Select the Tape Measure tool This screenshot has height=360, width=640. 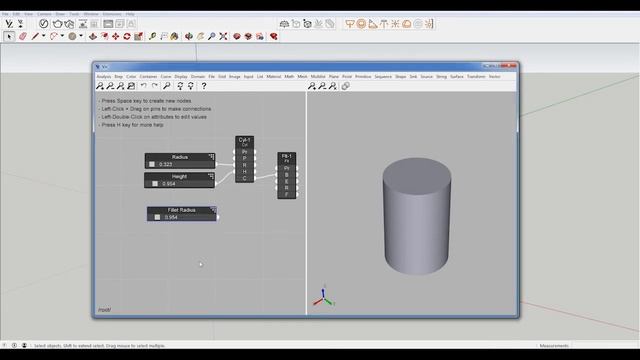(152, 37)
